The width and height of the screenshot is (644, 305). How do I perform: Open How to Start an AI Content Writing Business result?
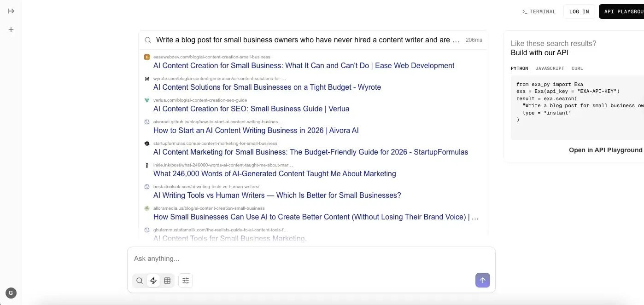[x=256, y=131]
